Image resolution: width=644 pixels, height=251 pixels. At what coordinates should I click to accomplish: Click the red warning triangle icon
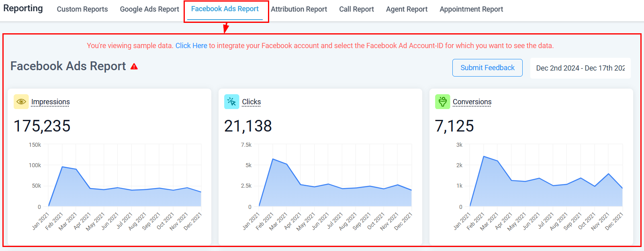[134, 67]
